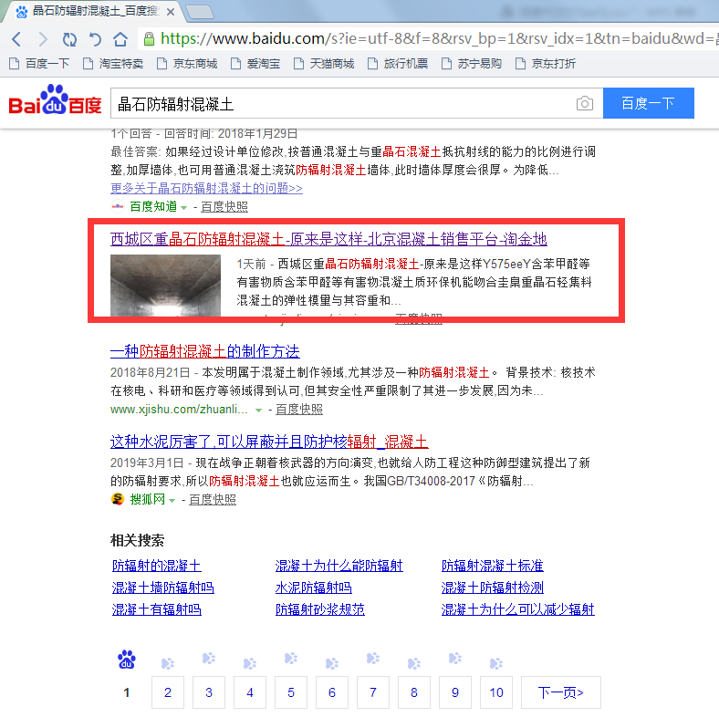The image size is (719, 728).
Task: Go to results page 6
Action: pos(332,692)
